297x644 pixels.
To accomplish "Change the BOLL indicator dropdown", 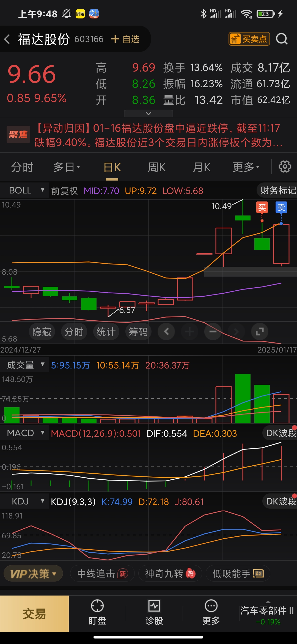I will coord(24,190).
